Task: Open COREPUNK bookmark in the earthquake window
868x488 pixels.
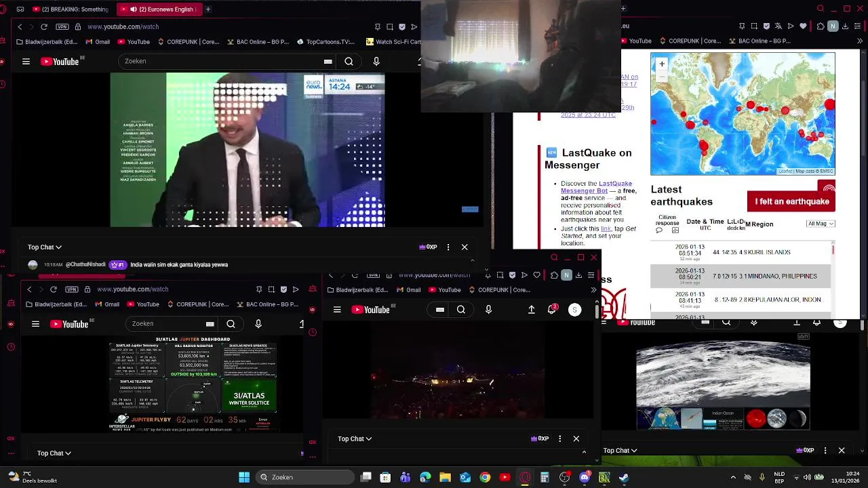Action: (690, 41)
